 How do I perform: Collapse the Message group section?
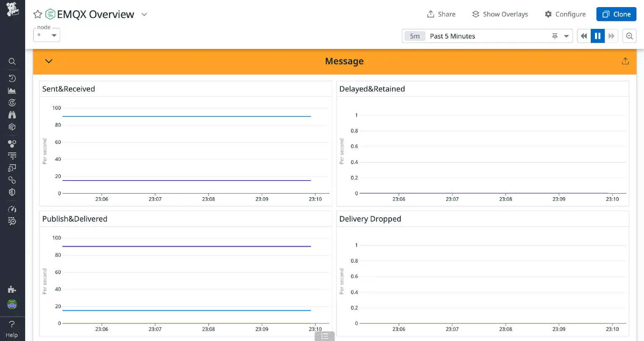[48, 61]
